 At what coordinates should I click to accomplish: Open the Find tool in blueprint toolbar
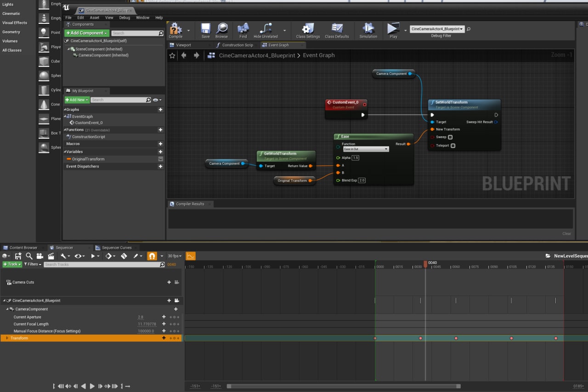tap(243, 31)
